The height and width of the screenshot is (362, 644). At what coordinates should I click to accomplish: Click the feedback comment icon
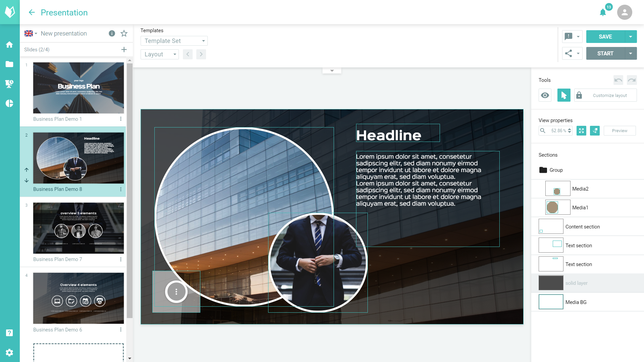coord(568,37)
